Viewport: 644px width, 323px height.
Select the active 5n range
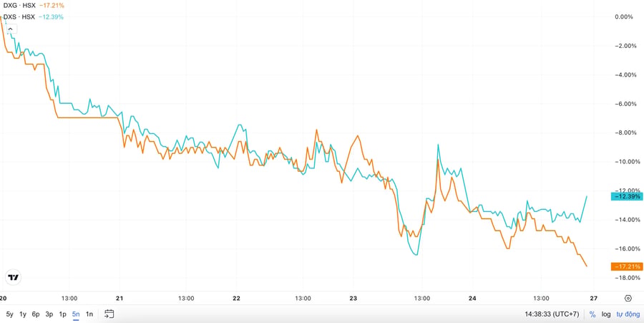[x=76, y=314]
